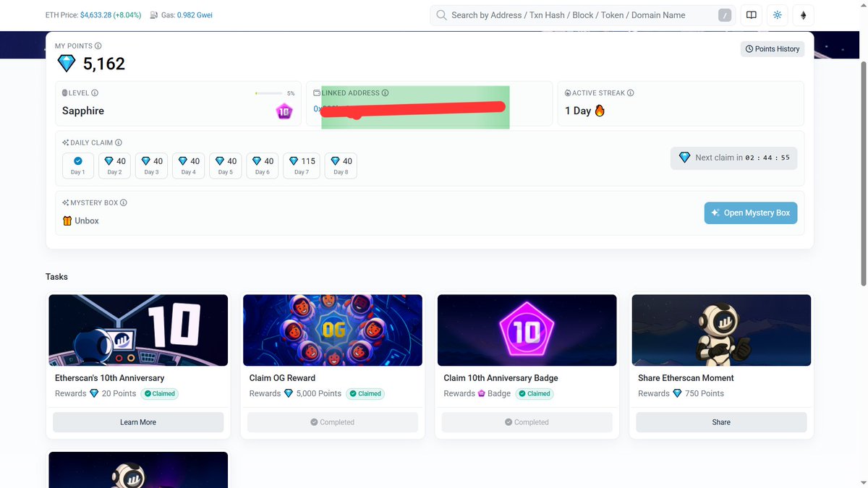Click the 5,162 points total
Viewport: 868px width, 488px height.
tap(104, 64)
